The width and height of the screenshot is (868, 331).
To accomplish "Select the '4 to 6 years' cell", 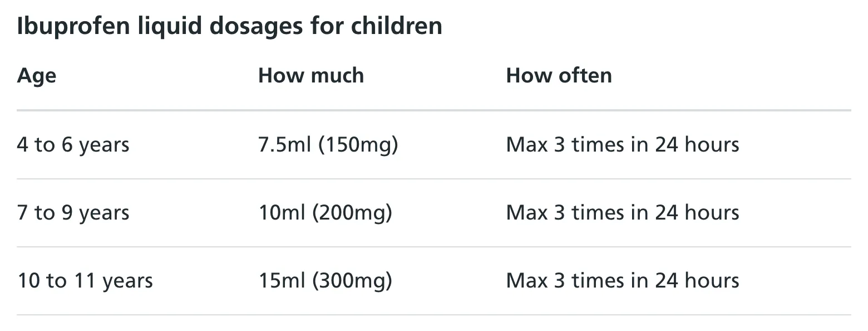I will click(73, 145).
